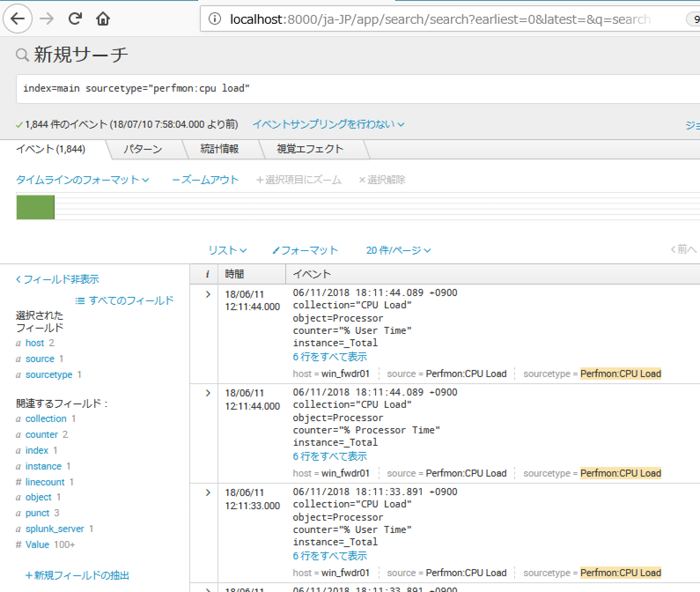Open the collection field in sidebar
Viewport: 700px width, 592px height.
point(46,419)
